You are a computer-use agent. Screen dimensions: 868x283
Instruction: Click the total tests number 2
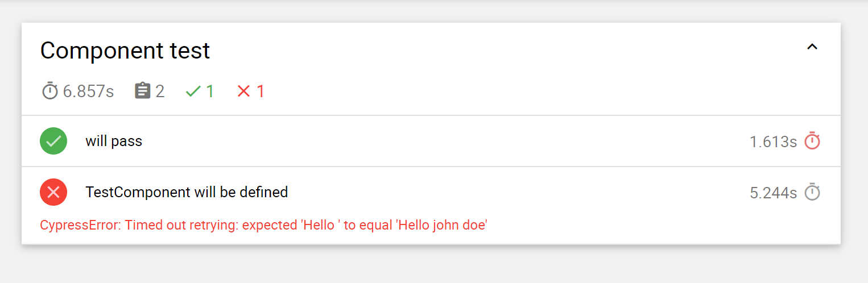click(x=160, y=91)
